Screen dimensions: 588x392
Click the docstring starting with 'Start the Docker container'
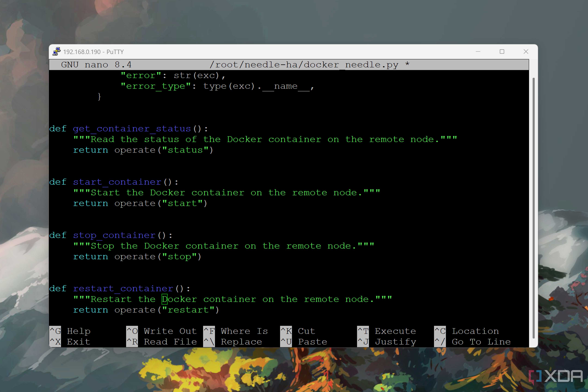pyautogui.click(x=226, y=192)
